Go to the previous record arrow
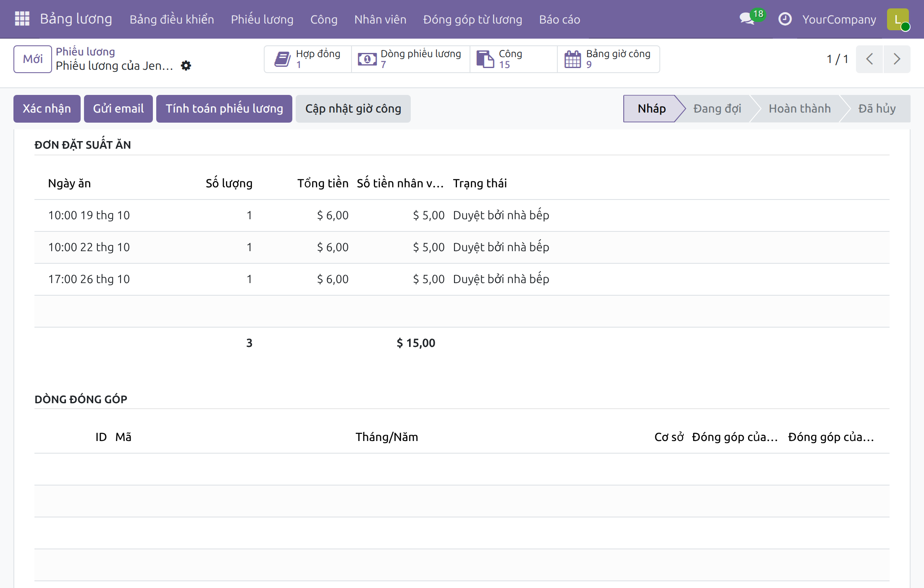This screenshot has width=924, height=588. point(869,59)
